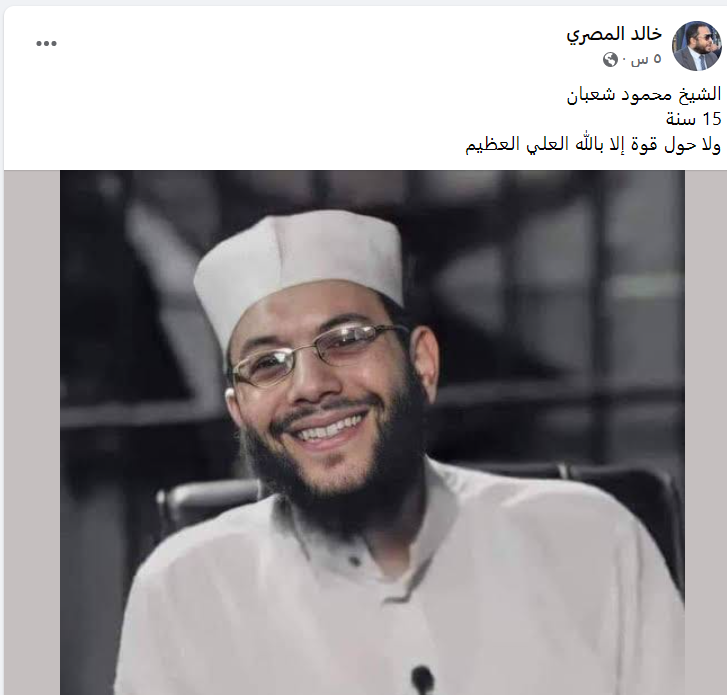Click the gray margin left of photo

pyautogui.click(x=32, y=432)
